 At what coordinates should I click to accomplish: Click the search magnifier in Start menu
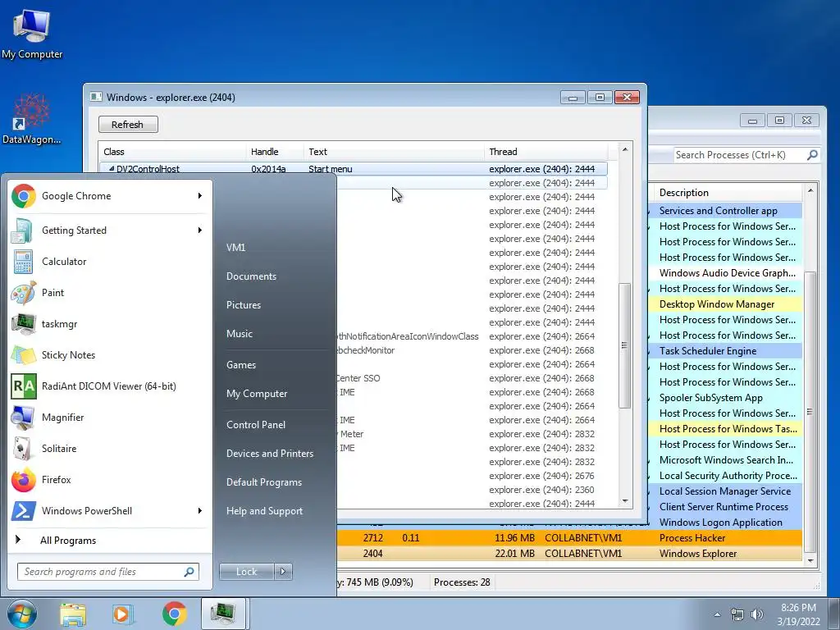point(189,572)
